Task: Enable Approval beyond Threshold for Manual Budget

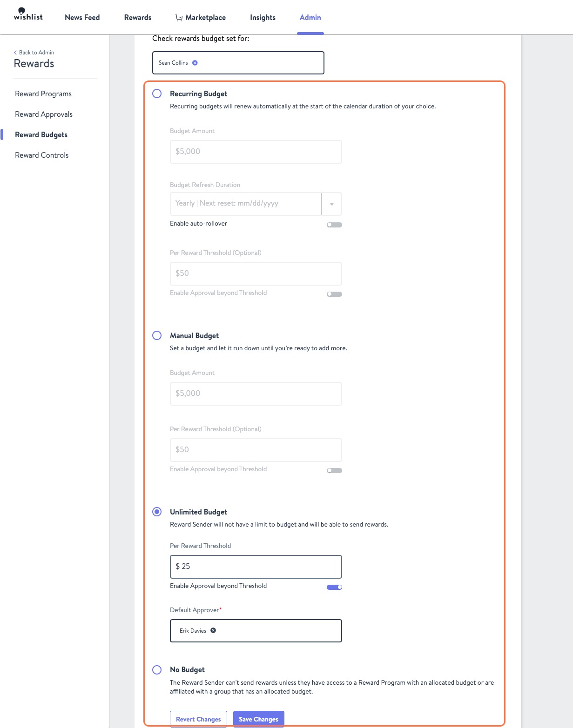Action: pos(334,470)
